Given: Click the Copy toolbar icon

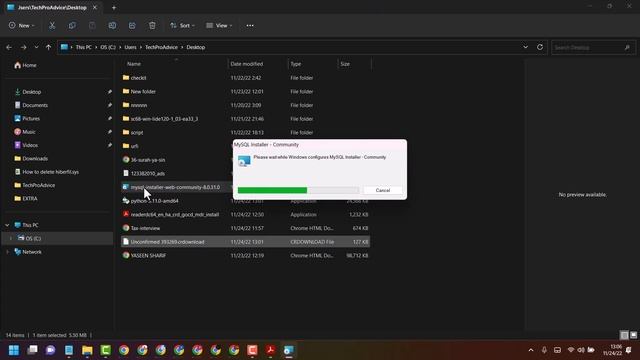Looking at the screenshot, I should pyautogui.click(x=72, y=25).
